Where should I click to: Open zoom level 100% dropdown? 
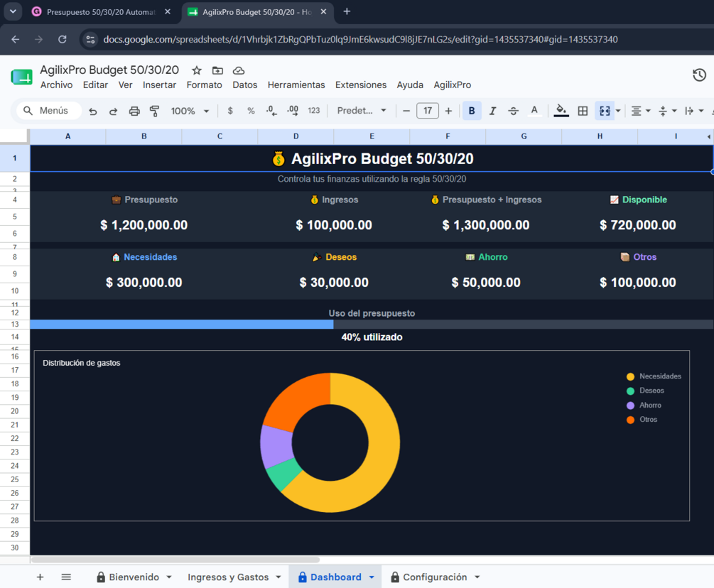[190, 111]
